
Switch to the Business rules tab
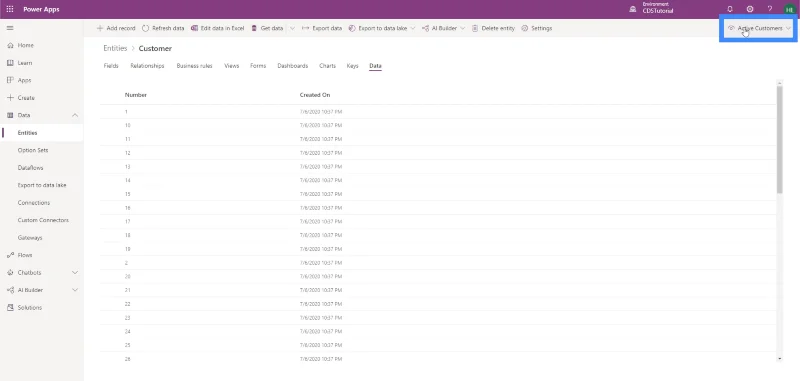[194, 66]
